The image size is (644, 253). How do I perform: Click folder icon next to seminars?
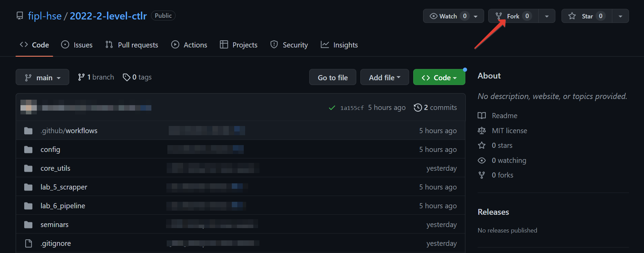pos(28,225)
